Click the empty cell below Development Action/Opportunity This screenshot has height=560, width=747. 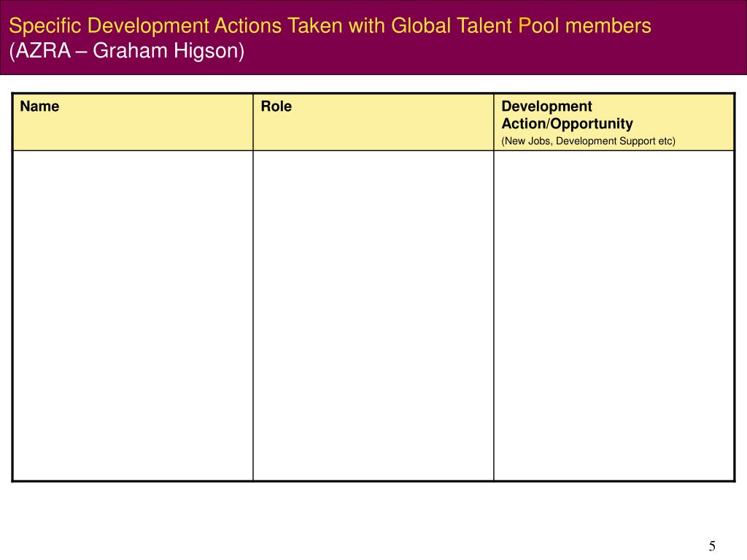coord(614,316)
